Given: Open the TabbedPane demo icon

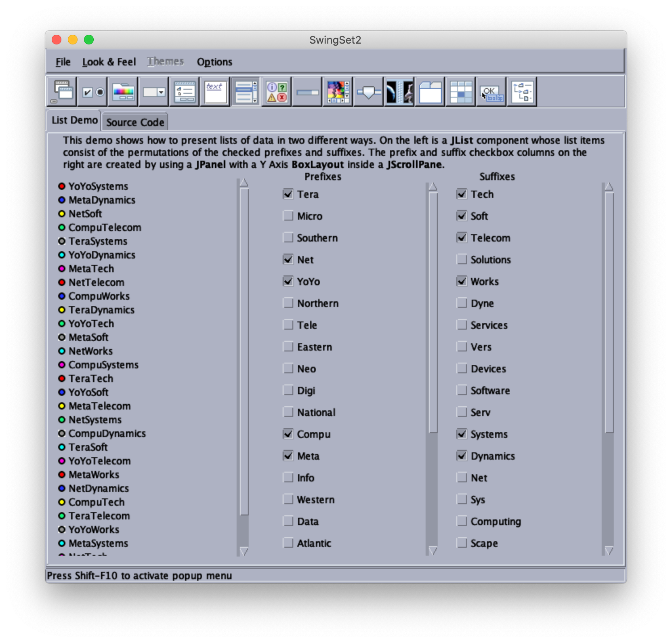Looking at the screenshot, I should coord(430,92).
